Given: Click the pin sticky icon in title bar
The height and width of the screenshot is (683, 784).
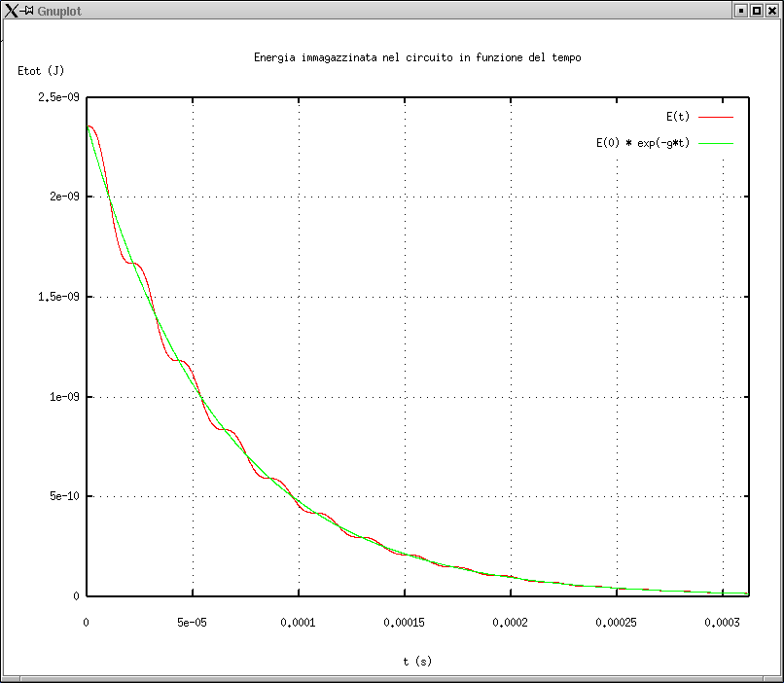Looking at the screenshot, I should (27, 10).
